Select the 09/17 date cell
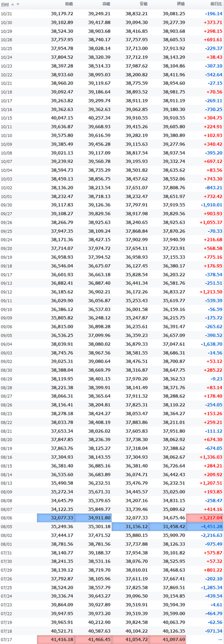 point(6,275)
